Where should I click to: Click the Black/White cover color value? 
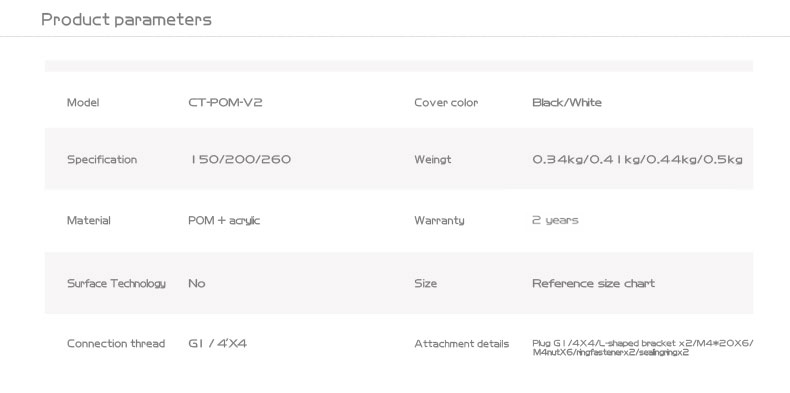point(567,102)
